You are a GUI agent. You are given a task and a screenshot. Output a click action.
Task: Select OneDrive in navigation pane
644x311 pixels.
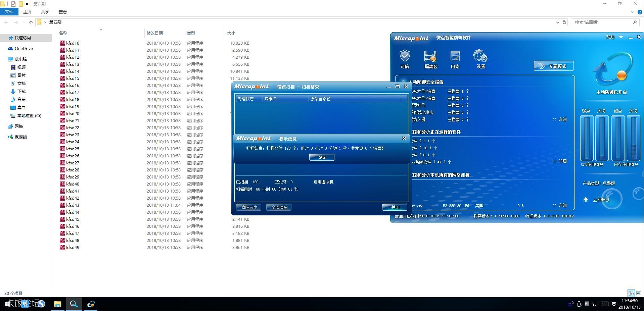[24, 49]
